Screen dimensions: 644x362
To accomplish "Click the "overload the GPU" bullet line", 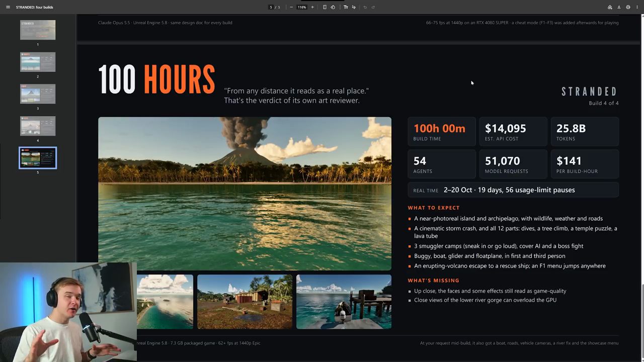I will pos(485,300).
